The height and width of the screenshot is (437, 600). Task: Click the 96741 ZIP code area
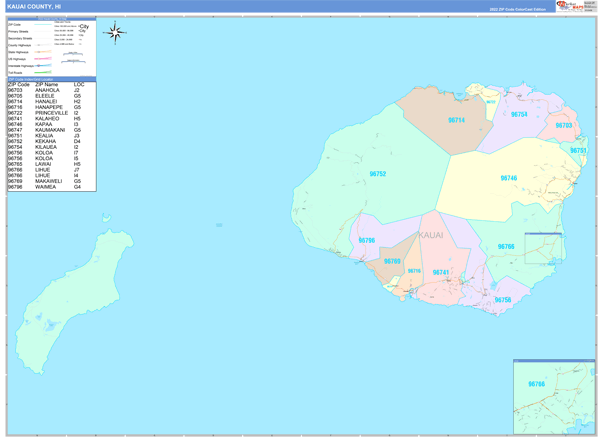pos(441,272)
